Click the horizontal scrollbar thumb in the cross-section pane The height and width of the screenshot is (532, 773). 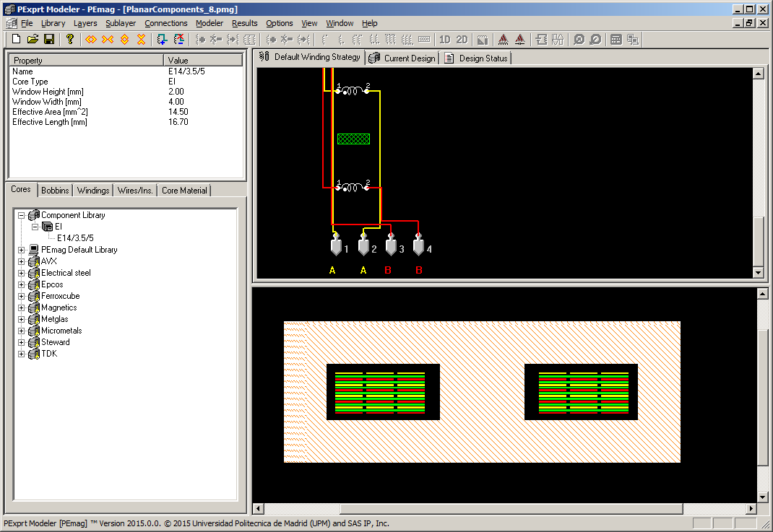[x=511, y=508]
